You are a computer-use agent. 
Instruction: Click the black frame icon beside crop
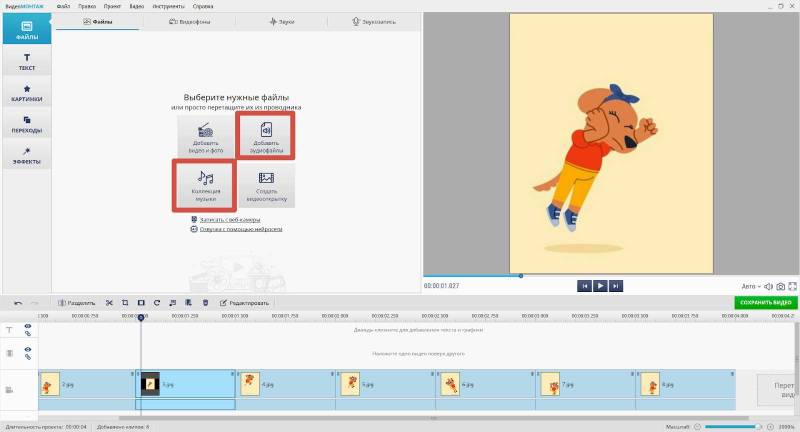[141, 303]
